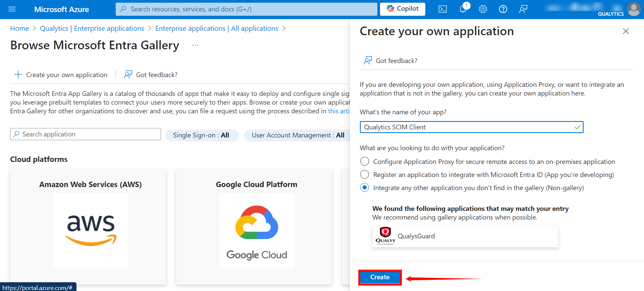The width and height of the screenshot is (644, 291).
Task: Click the Cloud platforms heading
Action: pyautogui.click(x=39, y=159)
